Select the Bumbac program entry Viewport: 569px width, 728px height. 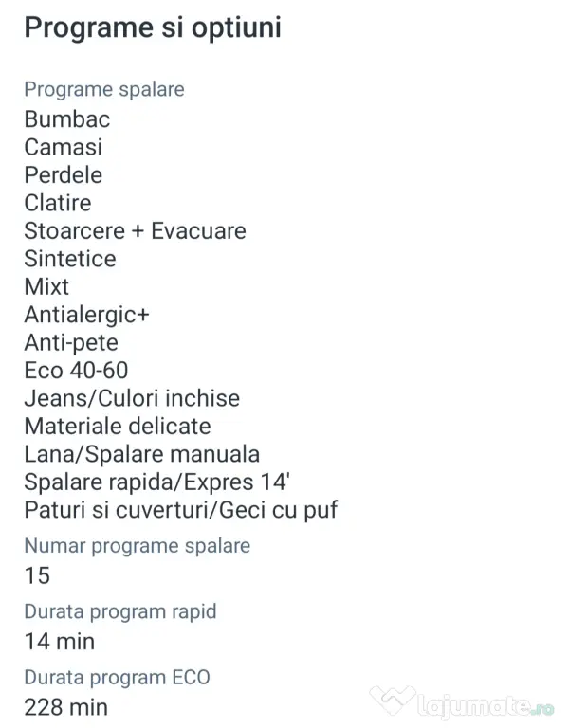[67, 119]
